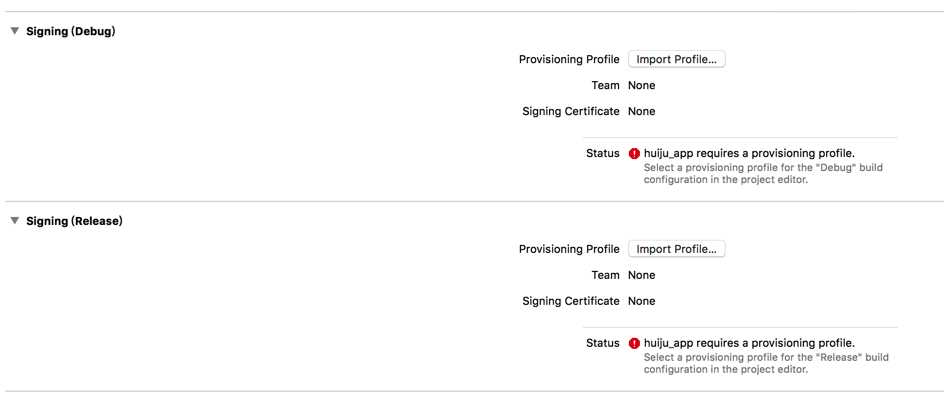
Task: Collapse the Signing (Debug) disclosure triangle
Action: (x=15, y=31)
